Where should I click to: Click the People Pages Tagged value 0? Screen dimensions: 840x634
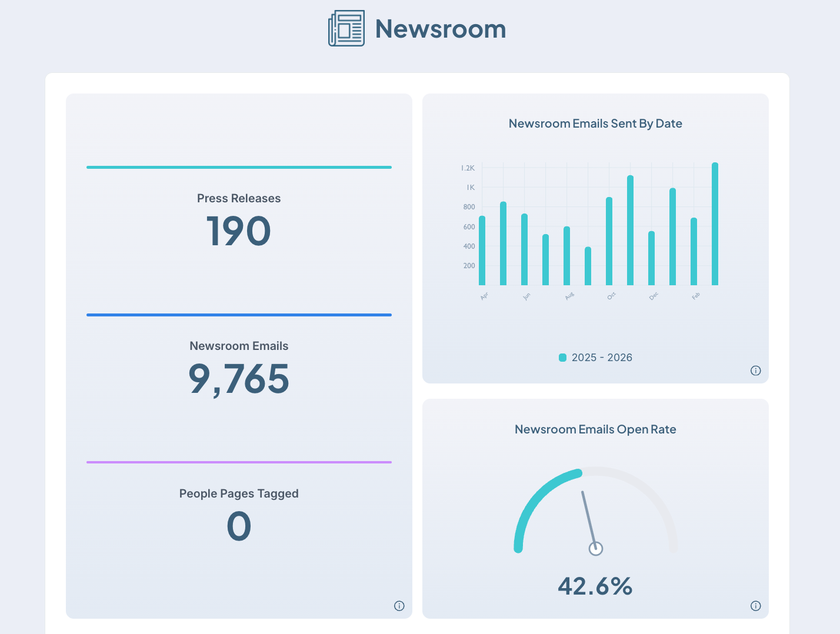(x=239, y=526)
